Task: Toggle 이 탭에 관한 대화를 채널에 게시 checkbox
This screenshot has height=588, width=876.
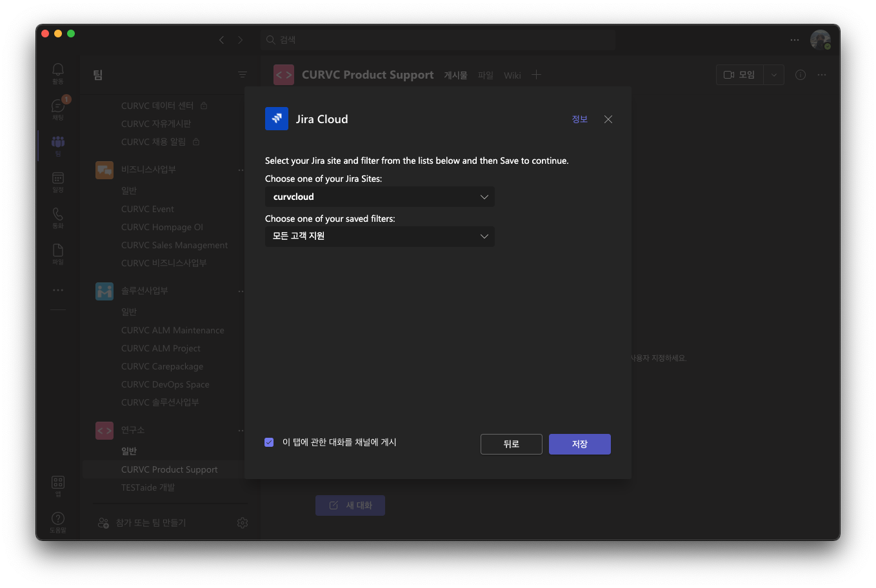Action: [269, 442]
